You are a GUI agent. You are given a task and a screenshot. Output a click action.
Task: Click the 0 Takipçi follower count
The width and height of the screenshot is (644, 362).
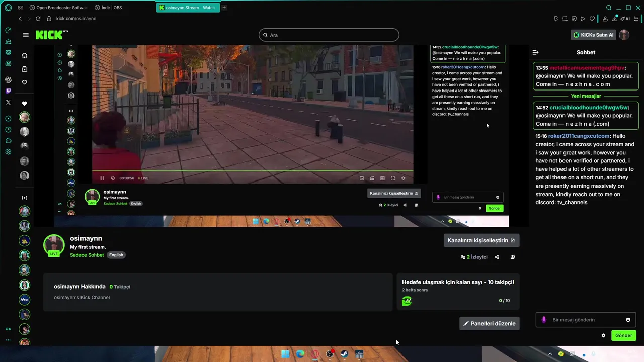(120, 287)
